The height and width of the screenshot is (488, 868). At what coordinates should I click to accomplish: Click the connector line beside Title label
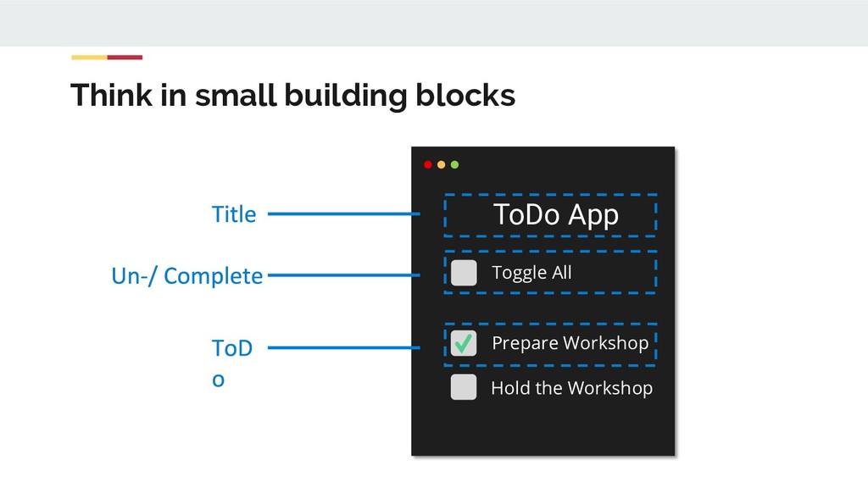pos(343,214)
